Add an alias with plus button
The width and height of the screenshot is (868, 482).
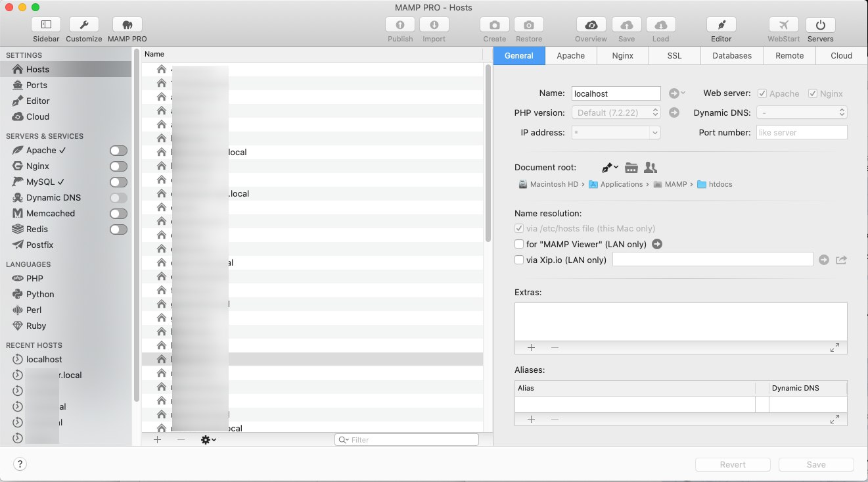point(532,419)
